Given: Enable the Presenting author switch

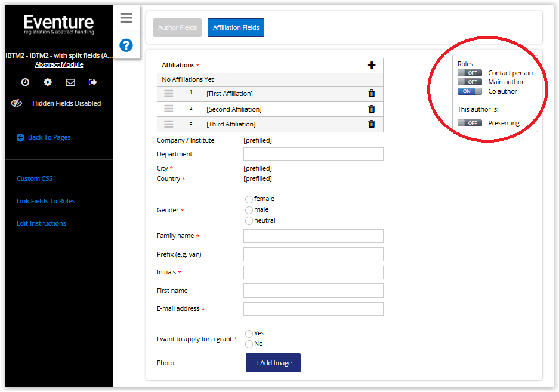Looking at the screenshot, I should pos(470,123).
